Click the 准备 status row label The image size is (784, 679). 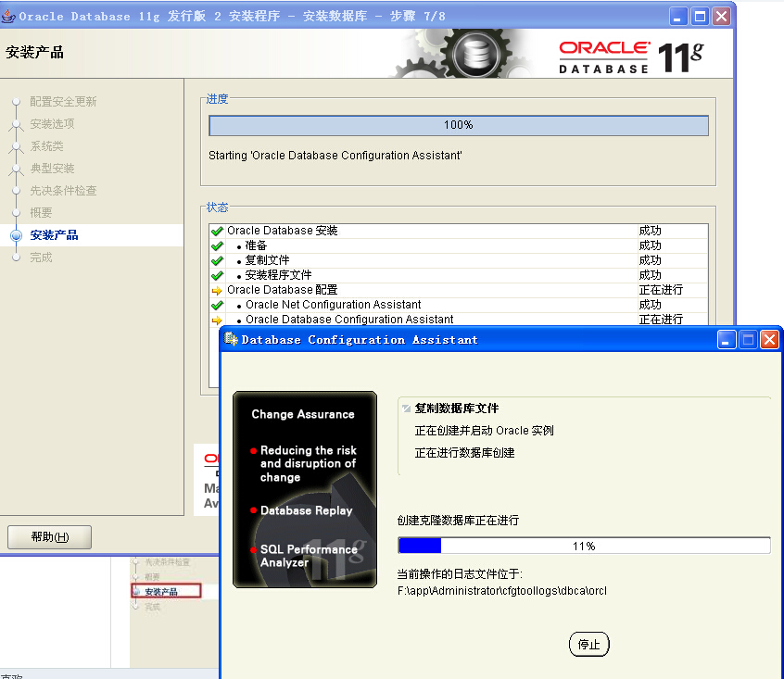(256, 245)
